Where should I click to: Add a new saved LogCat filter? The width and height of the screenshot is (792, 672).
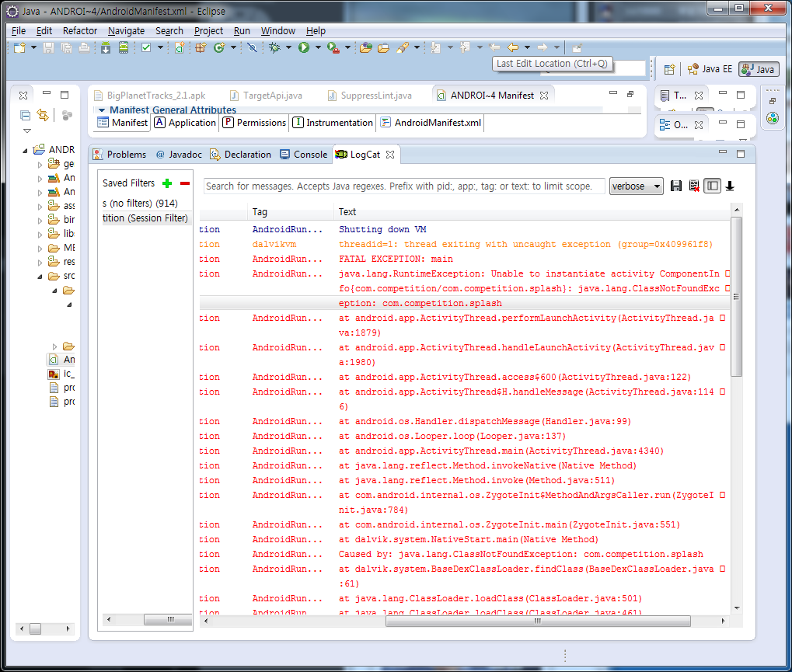pyautogui.click(x=167, y=183)
